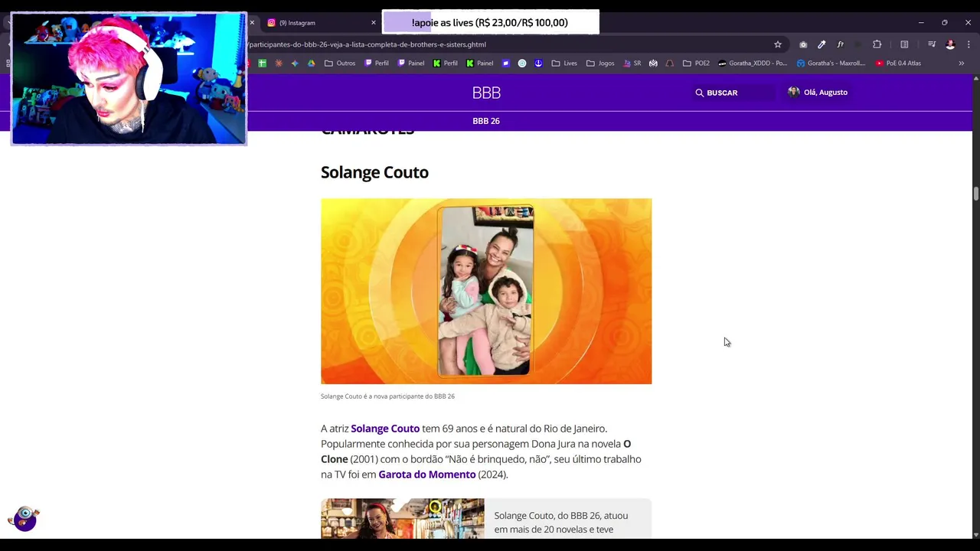
Task: Open the anchor-like bookmark icon
Action: [x=538, y=63]
